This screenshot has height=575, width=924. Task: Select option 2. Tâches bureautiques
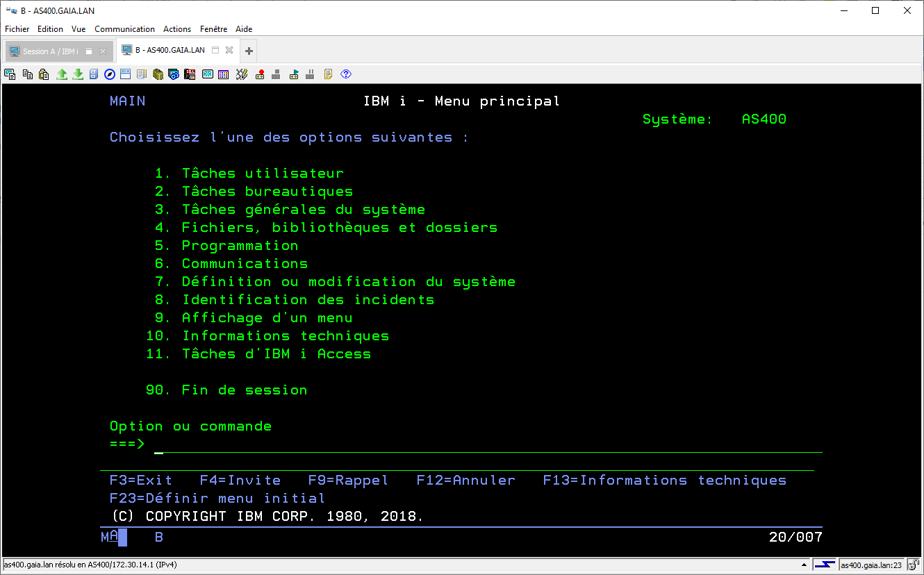coord(254,192)
